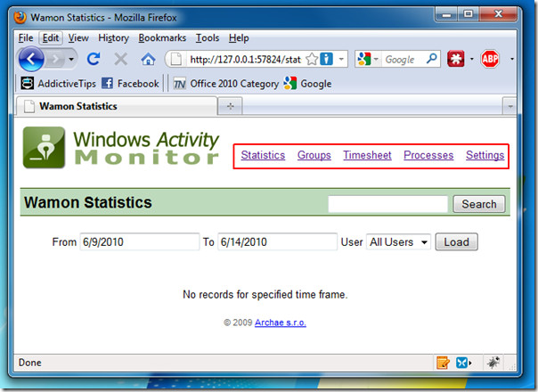Open the Archae s.r.o. link
This screenshot has height=392, width=538.
(281, 323)
